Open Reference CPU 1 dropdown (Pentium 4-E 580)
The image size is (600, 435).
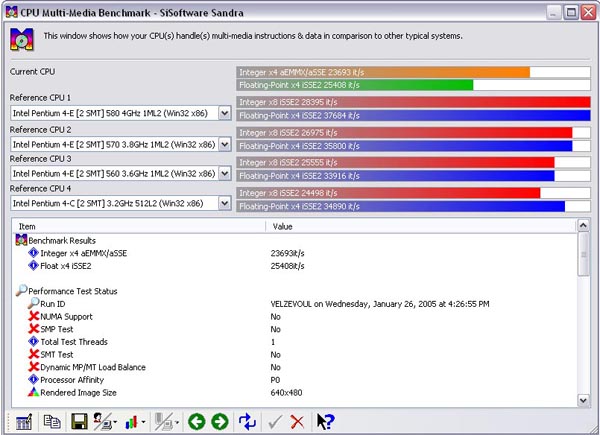click(x=225, y=113)
